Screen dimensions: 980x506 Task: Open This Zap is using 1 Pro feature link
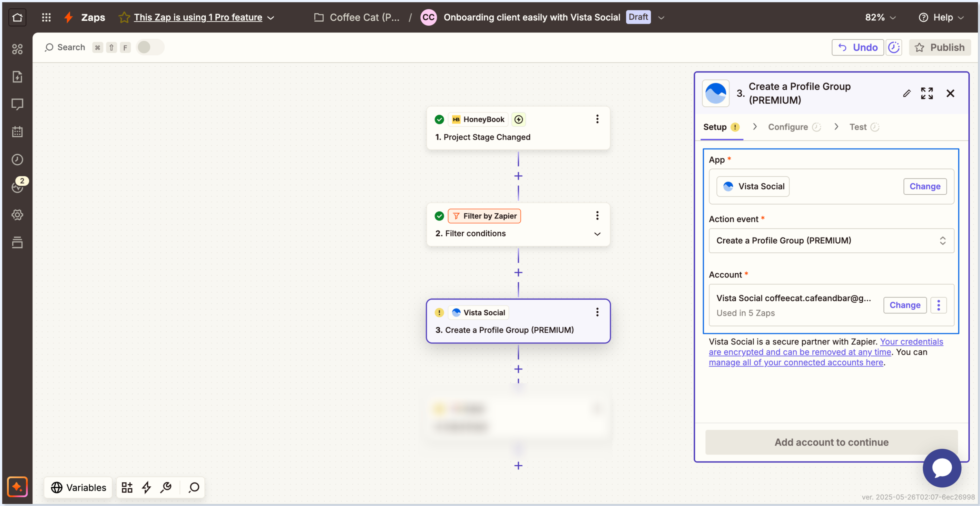click(x=198, y=17)
